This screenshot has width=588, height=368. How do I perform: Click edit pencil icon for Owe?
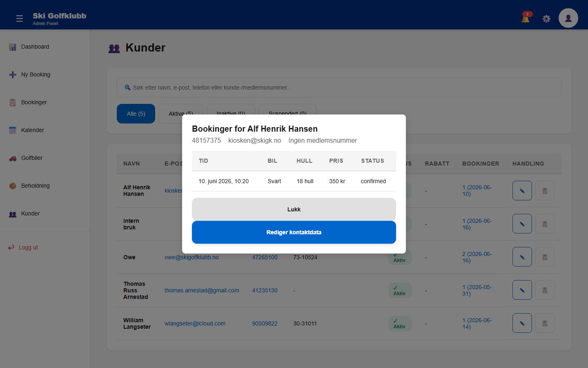(522, 257)
